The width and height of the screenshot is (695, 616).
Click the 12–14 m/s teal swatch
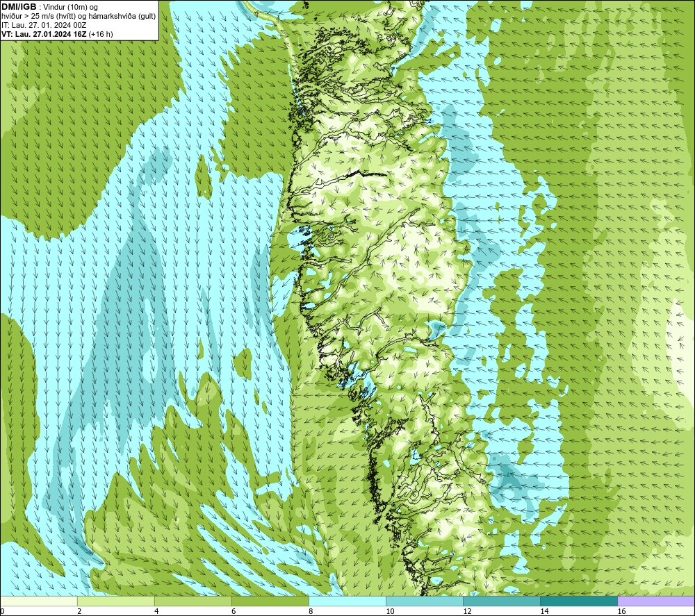coord(501,601)
